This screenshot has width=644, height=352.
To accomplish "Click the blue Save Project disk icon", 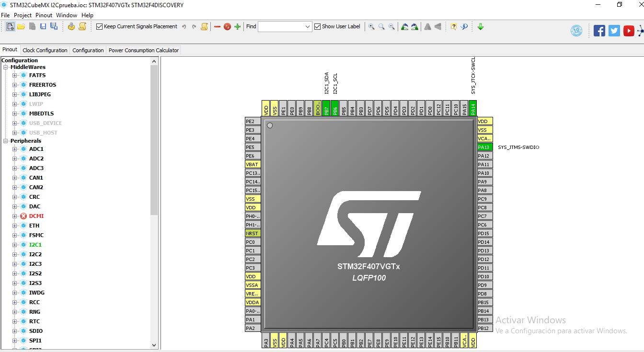I will click(x=43, y=26).
